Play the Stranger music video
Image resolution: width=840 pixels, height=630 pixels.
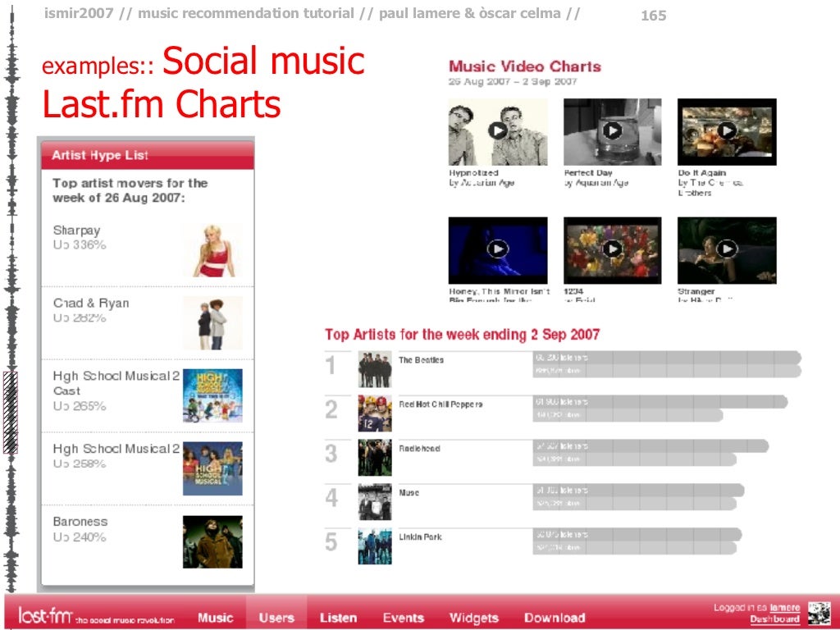click(x=727, y=249)
